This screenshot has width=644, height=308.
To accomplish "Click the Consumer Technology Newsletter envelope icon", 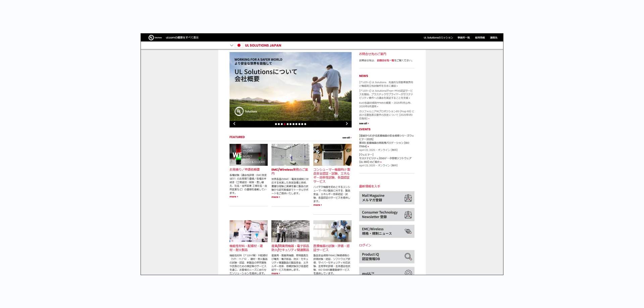I will tap(408, 215).
